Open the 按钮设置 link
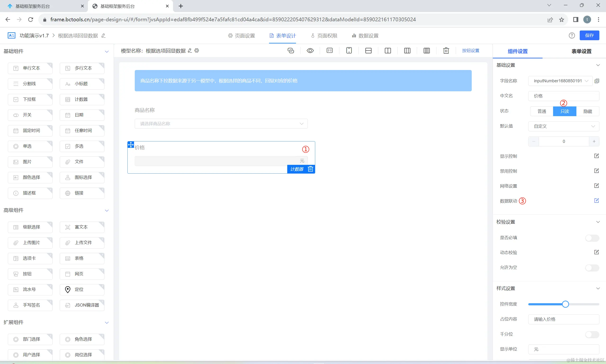 (x=471, y=51)
